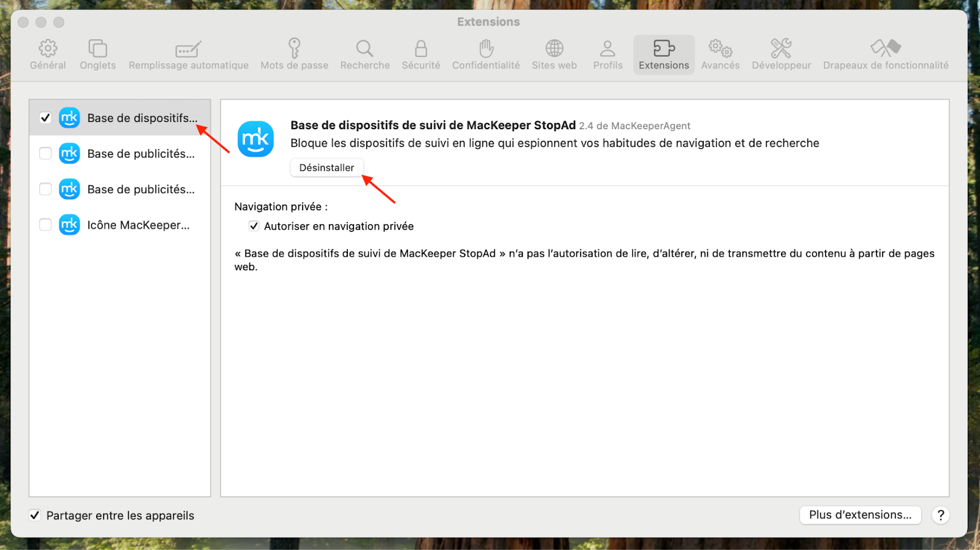This screenshot has width=980, height=550.
Task: Open the Onglets tab icon
Action: pos(97,48)
